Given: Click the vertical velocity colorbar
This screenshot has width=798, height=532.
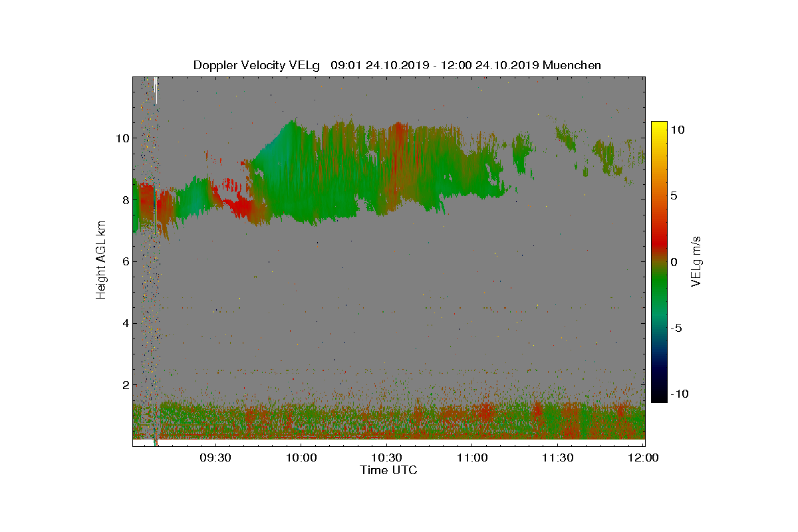Looking at the screenshot, I should point(659,262).
